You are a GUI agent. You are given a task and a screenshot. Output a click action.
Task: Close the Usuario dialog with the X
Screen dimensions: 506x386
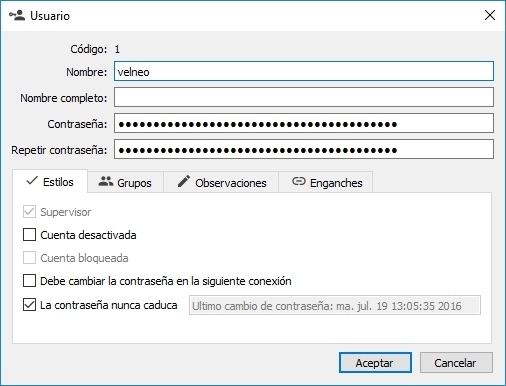pyautogui.click(x=490, y=15)
